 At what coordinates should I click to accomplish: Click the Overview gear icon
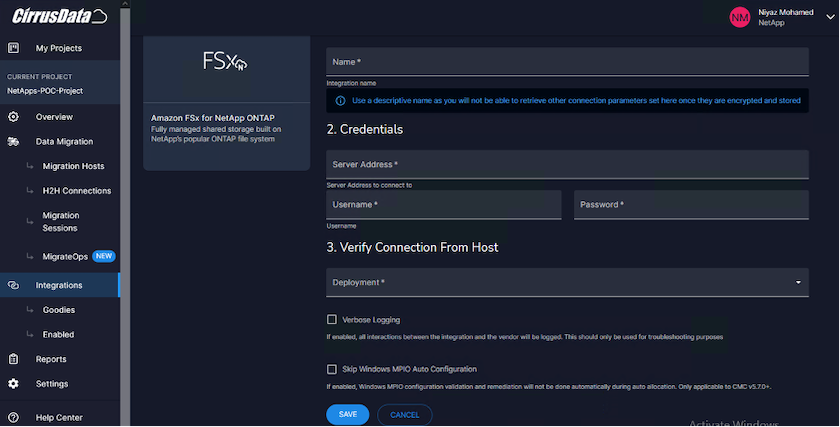click(x=14, y=117)
